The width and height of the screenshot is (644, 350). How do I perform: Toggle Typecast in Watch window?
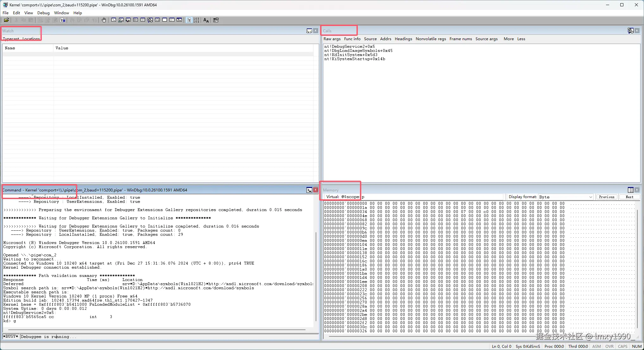pos(11,39)
